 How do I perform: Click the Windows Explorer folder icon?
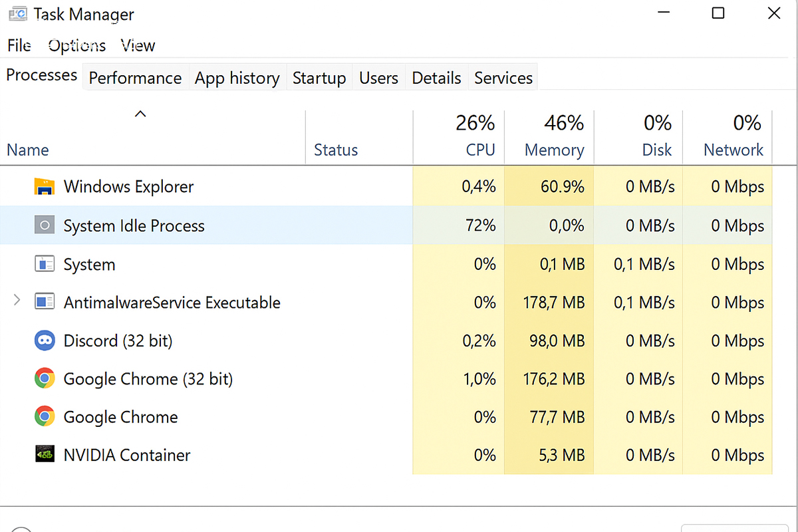[x=44, y=187]
